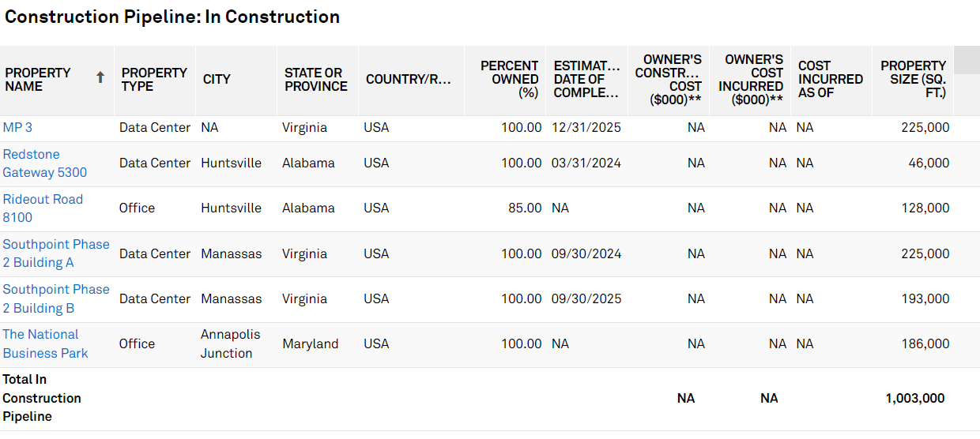Sort by Percent Owned (%) header

pos(509,79)
